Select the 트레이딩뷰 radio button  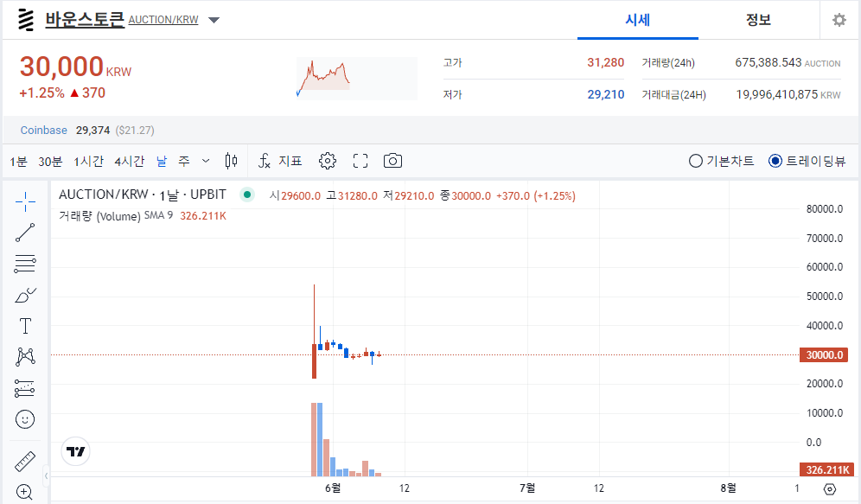pos(775,161)
